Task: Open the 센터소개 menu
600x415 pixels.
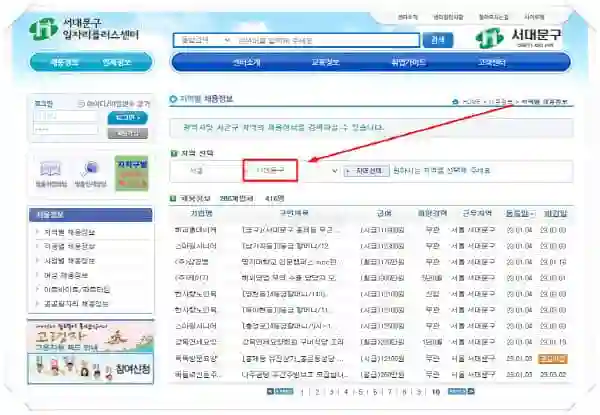Action: click(247, 62)
